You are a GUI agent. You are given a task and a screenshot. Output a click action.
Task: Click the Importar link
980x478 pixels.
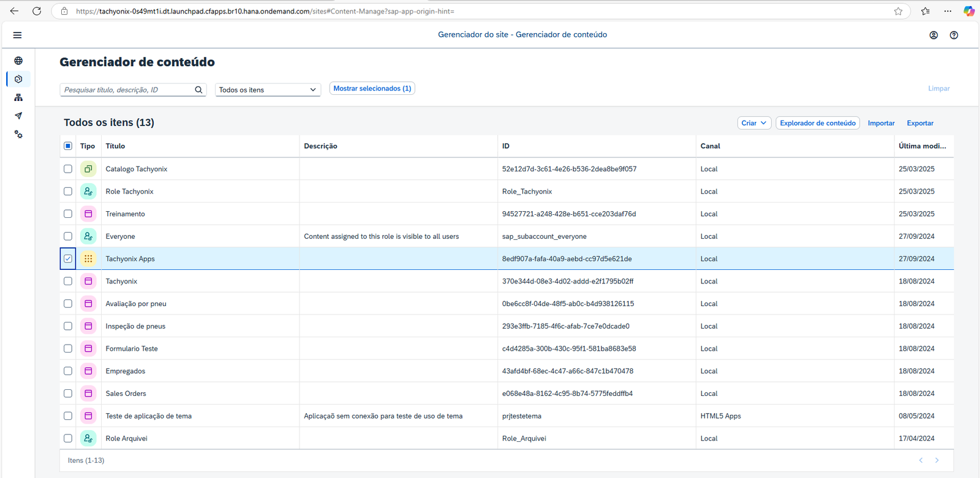click(x=881, y=123)
